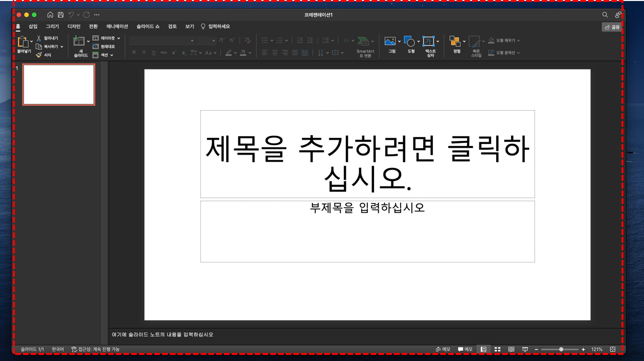This screenshot has width=644, height=361.
Task: Open Change Case (Aa) dropdown
Action: click(211, 53)
